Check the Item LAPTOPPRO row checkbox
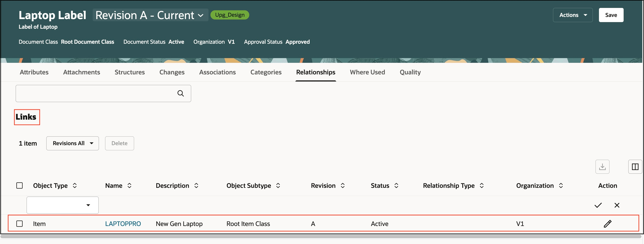This screenshot has height=244, width=644. (x=20, y=223)
